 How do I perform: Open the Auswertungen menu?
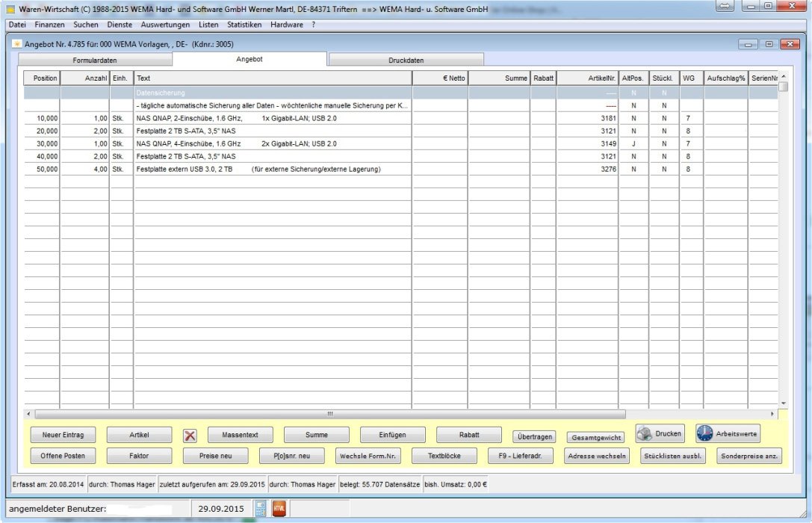click(x=165, y=25)
